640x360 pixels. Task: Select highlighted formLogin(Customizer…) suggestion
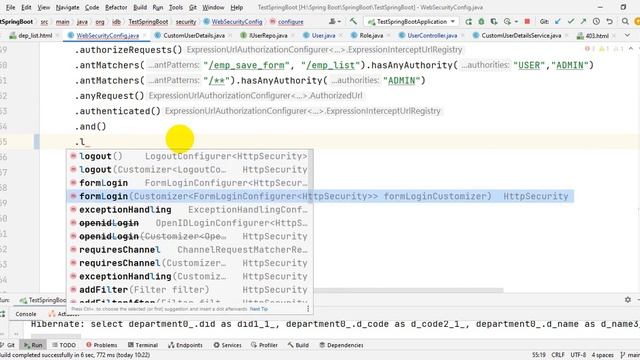coord(320,196)
